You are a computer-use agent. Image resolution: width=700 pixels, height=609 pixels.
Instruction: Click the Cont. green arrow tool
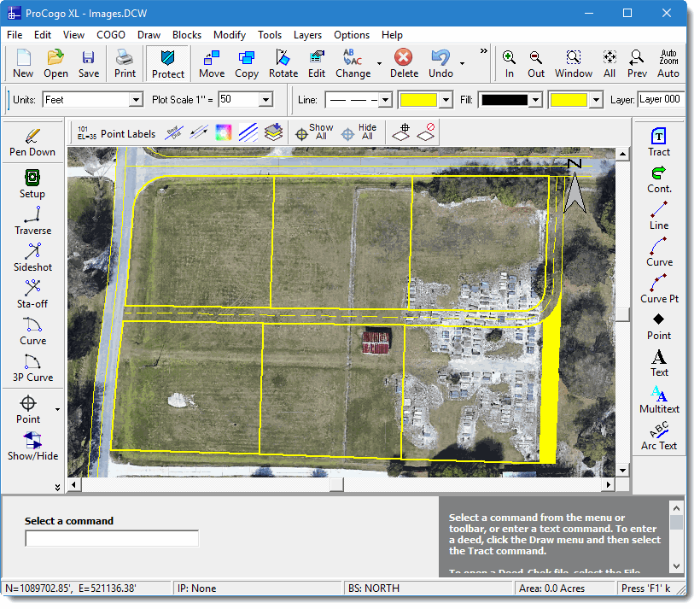659,179
